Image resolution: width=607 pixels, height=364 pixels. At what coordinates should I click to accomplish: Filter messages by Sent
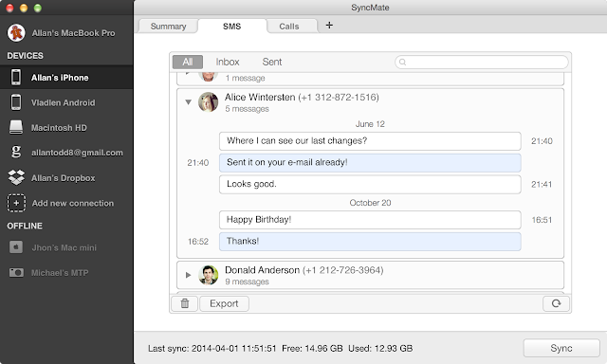[272, 62]
